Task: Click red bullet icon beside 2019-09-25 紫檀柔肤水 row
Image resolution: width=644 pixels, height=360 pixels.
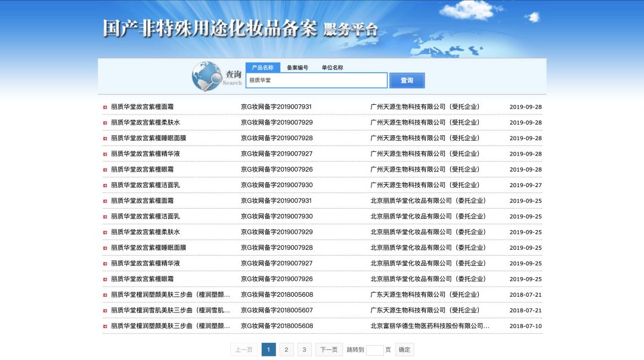Action: (x=105, y=232)
